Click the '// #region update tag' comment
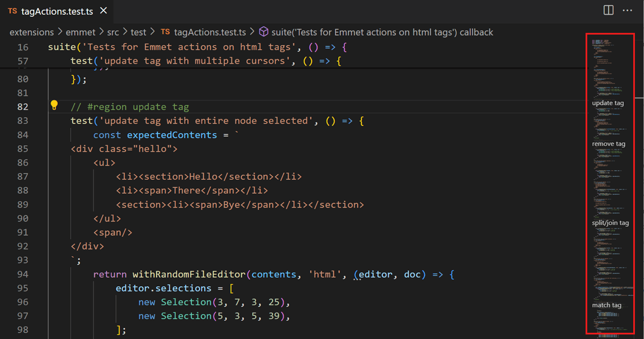Image resolution: width=644 pixels, height=339 pixels. tap(130, 107)
